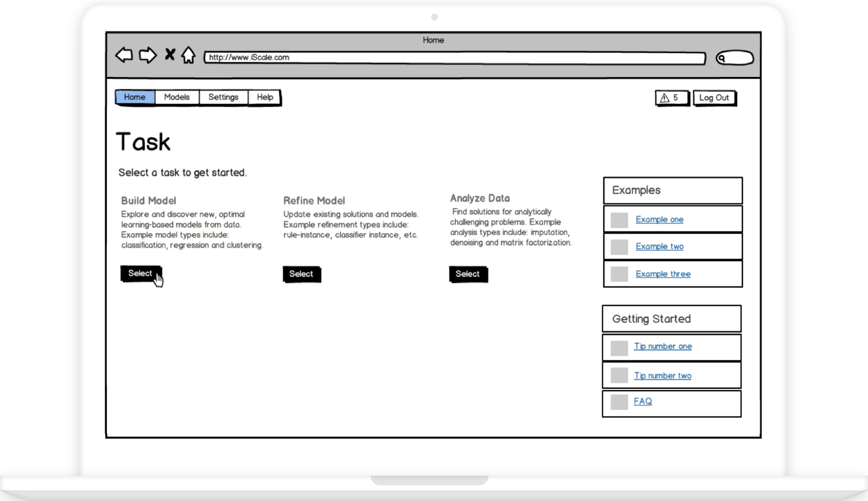Image resolution: width=868 pixels, height=501 pixels.
Task: Open the FAQ link
Action: pos(643,402)
